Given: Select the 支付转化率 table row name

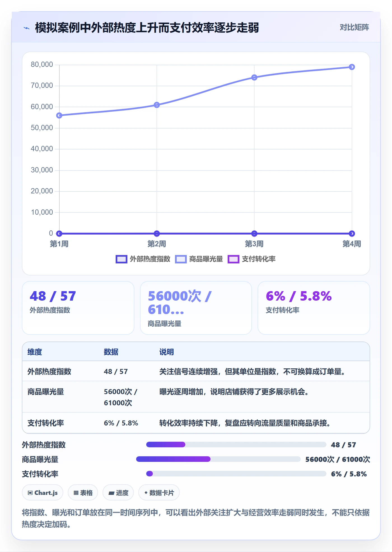Looking at the screenshot, I should coord(46,423).
